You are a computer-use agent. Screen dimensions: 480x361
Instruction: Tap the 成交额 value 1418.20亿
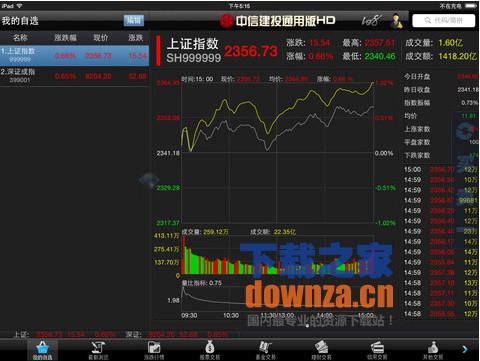click(457, 56)
